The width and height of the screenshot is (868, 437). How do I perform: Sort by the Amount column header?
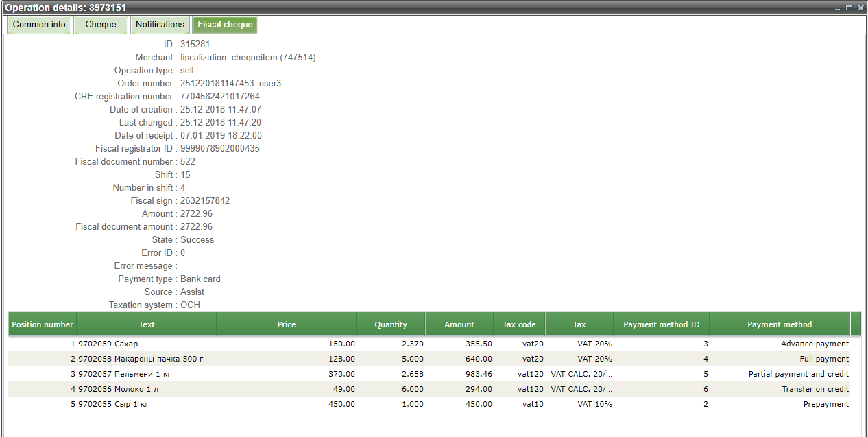click(459, 324)
